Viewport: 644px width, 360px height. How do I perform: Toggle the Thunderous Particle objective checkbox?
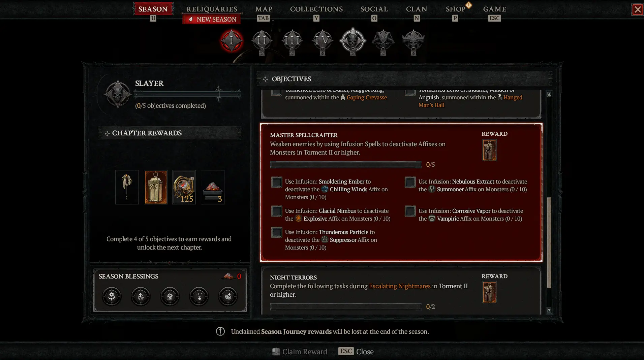277,232
